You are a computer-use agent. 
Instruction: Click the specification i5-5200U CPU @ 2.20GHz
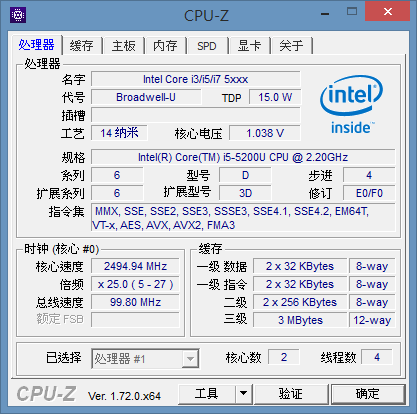[x=243, y=157]
